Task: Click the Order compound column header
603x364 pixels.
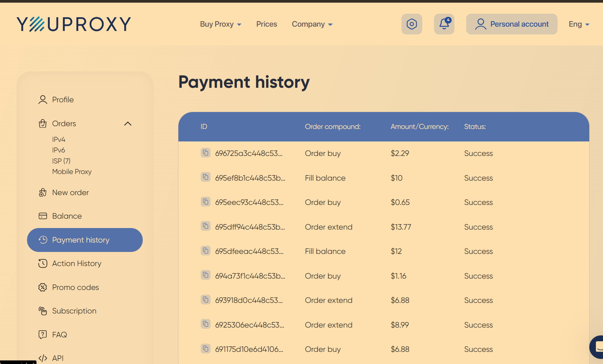Action: click(x=333, y=127)
